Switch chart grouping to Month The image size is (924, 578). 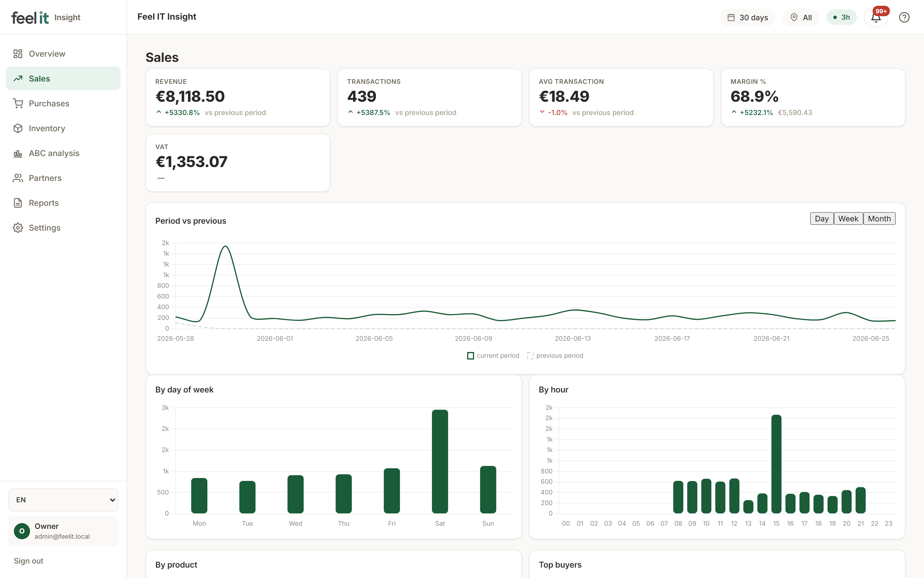tap(879, 219)
